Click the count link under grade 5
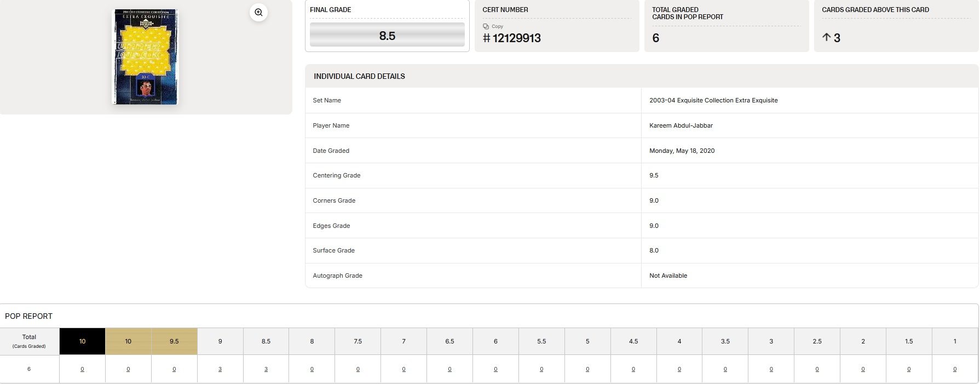This screenshot has width=980, height=384. click(x=587, y=369)
